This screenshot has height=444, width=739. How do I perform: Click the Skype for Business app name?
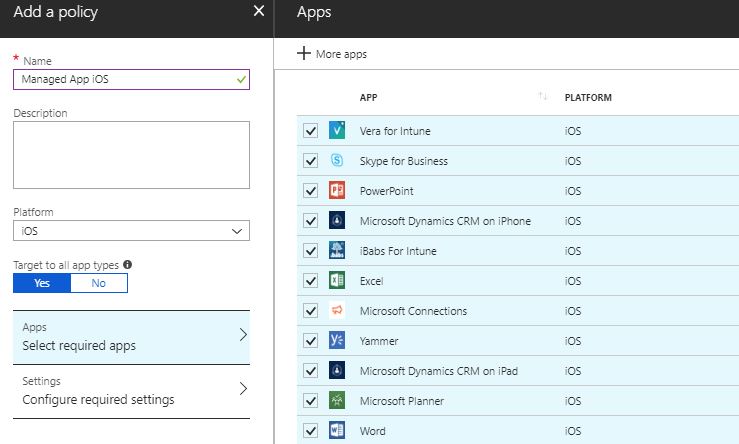click(x=403, y=161)
